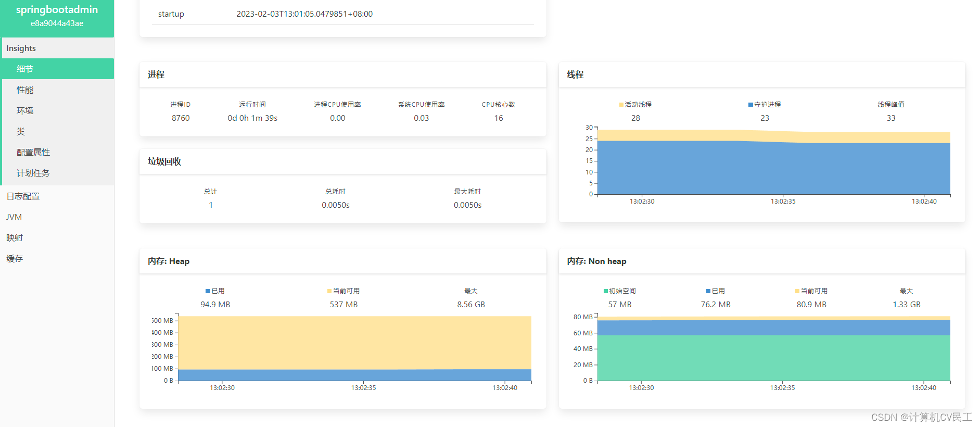
Task: Open the Insights sidebar section
Action: tap(57, 48)
